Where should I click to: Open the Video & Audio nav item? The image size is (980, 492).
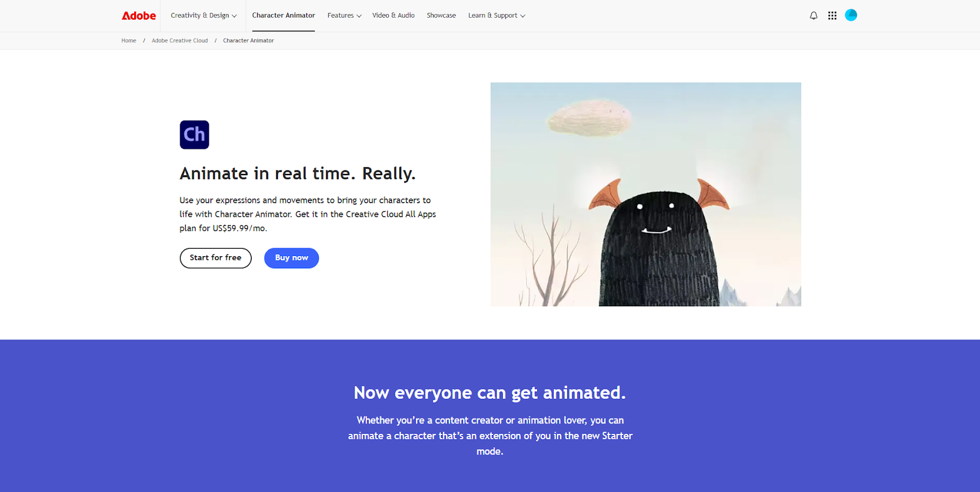393,15
